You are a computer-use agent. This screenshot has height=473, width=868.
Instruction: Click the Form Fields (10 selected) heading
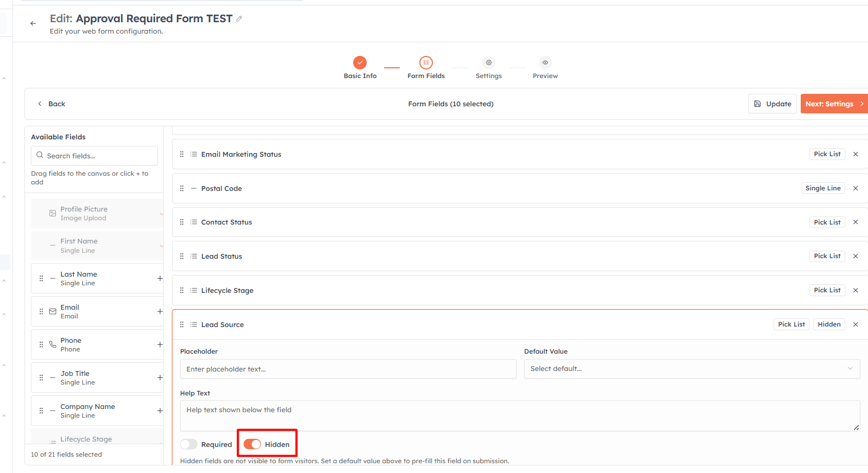[451, 104]
